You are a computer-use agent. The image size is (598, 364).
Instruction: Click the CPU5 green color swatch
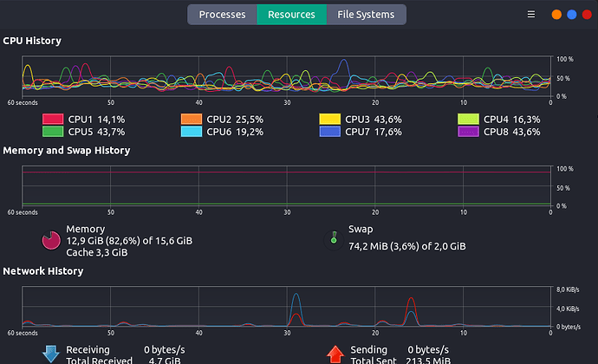(x=53, y=132)
